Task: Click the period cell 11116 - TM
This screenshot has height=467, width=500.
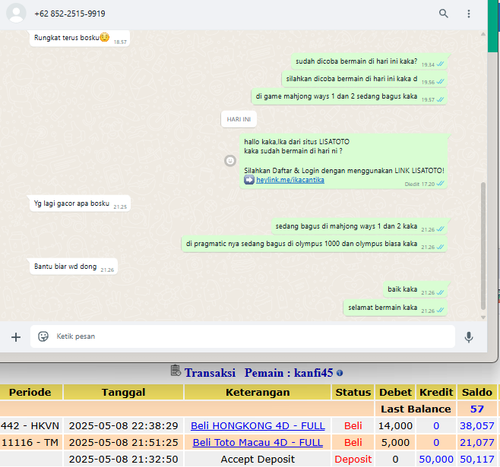Action: tap(30, 442)
